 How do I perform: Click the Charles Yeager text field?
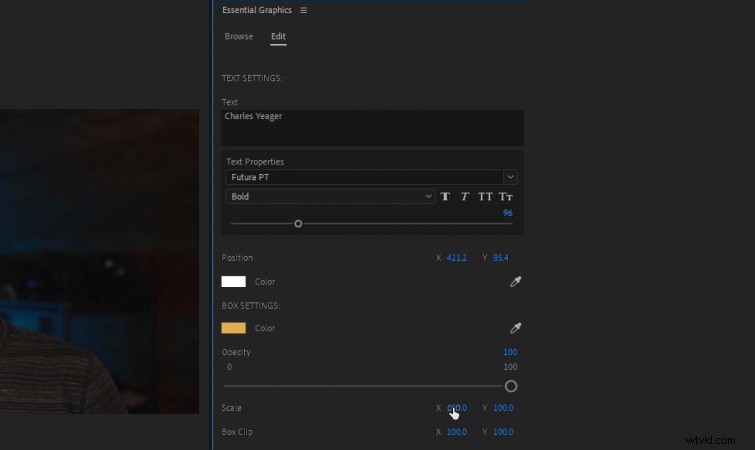[372, 128]
